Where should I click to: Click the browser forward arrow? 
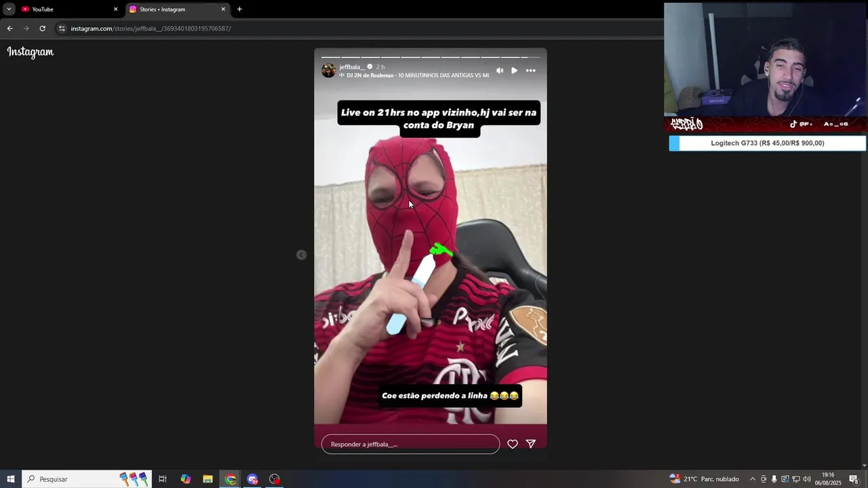tap(26, 28)
